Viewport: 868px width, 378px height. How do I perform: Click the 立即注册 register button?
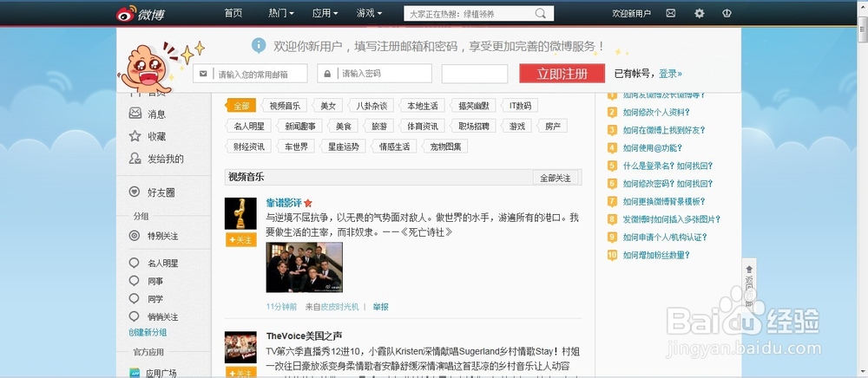click(562, 74)
